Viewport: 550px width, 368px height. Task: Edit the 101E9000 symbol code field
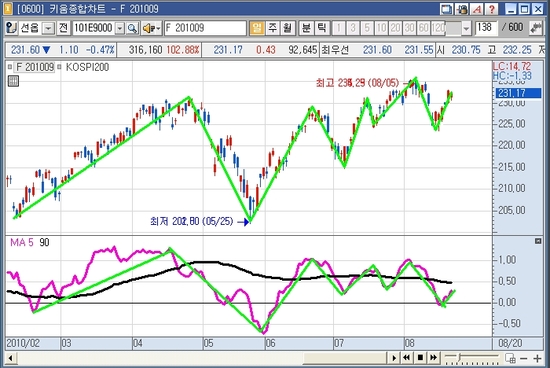click(x=93, y=28)
